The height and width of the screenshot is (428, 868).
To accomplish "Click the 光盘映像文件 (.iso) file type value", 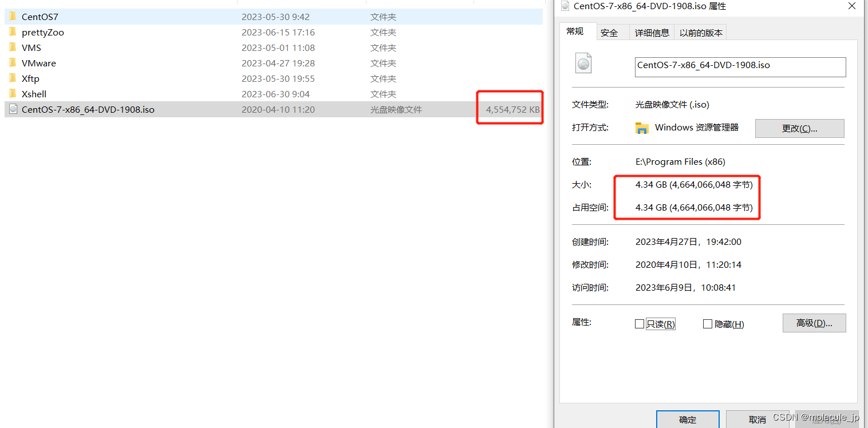I will [672, 105].
